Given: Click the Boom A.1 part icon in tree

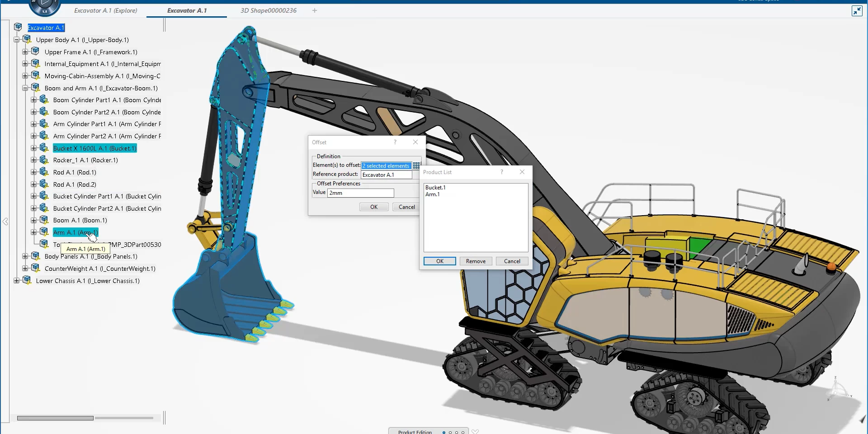Looking at the screenshot, I should click(x=44, y=220).
